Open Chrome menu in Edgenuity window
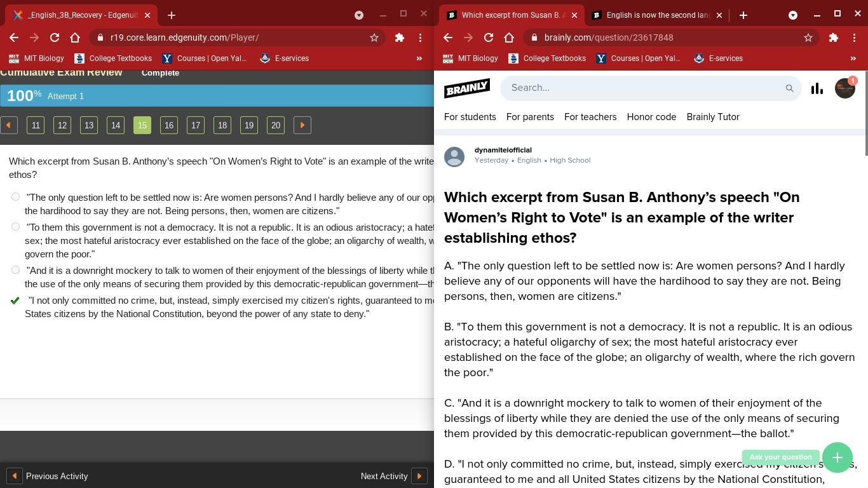 tap(420, 37)
